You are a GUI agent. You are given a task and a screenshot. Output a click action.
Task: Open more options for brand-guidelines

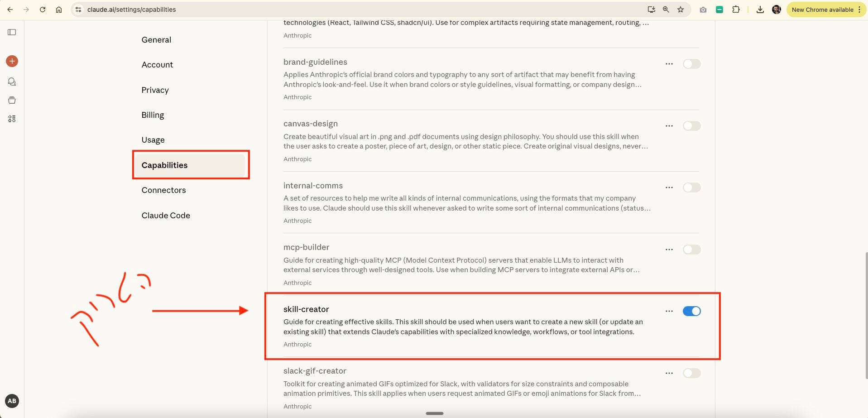[669, 64]
